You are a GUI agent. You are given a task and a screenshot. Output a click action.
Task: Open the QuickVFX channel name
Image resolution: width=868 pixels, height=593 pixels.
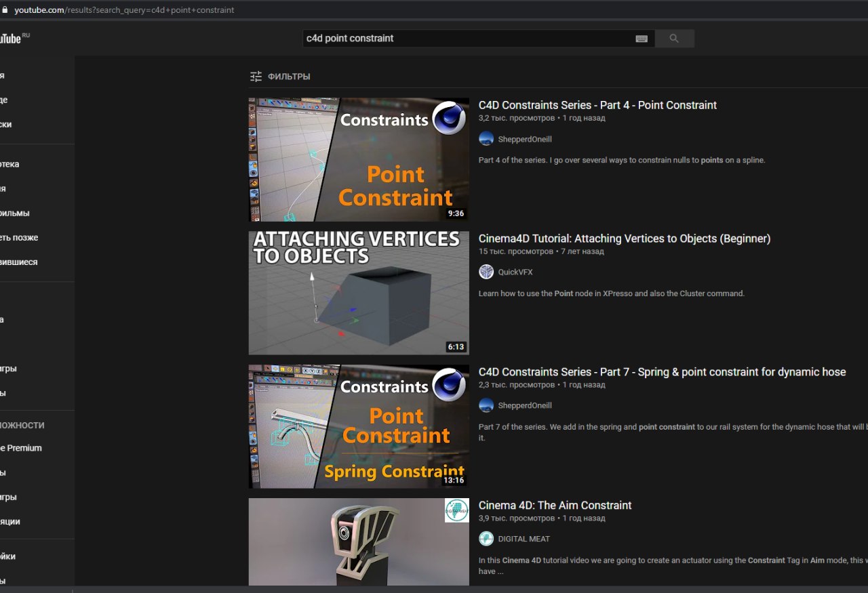pyautogui.click(x=517, y=272)
